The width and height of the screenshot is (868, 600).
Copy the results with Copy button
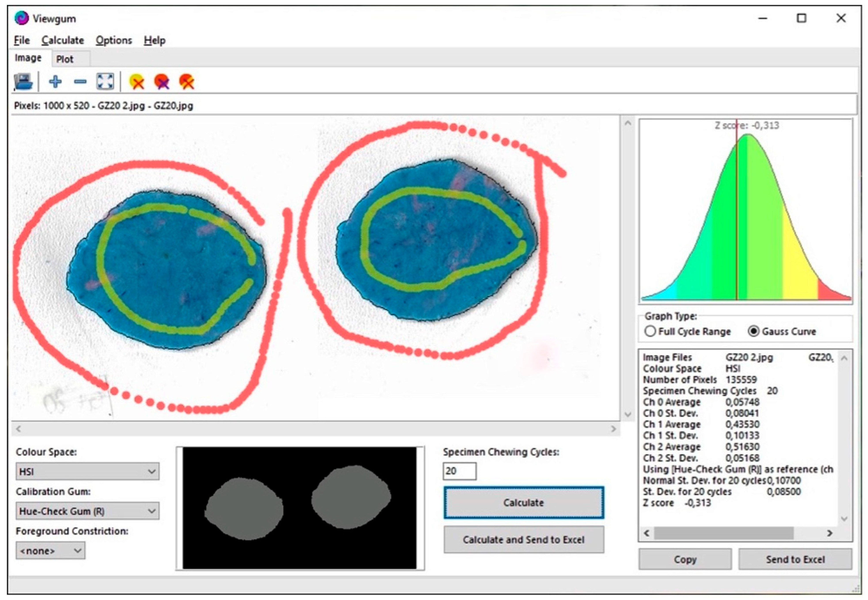pos(685,559)
